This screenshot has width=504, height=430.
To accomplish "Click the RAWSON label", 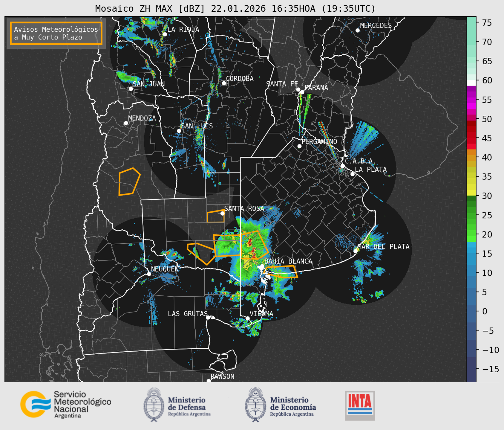I will 222,376.
